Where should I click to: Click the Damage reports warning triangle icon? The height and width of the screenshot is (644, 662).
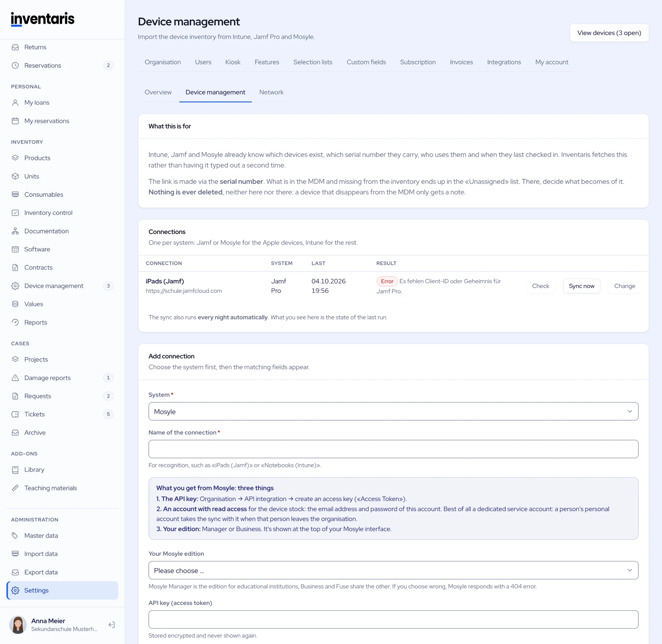tap(15, 378)
